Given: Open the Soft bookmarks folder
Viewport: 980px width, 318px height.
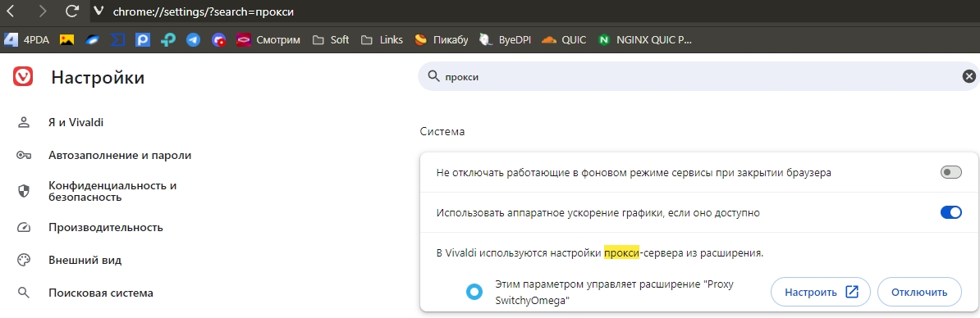Looking at the screenshot, I should (331, 40).
